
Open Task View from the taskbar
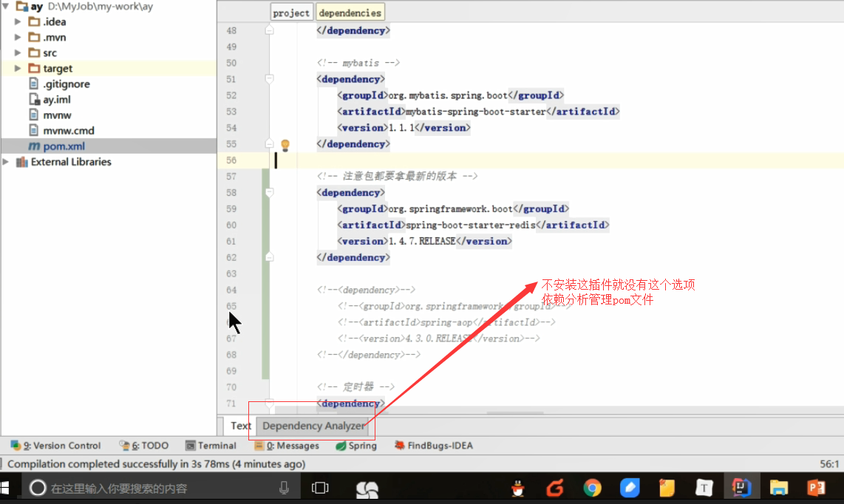[x=320, y=488]
